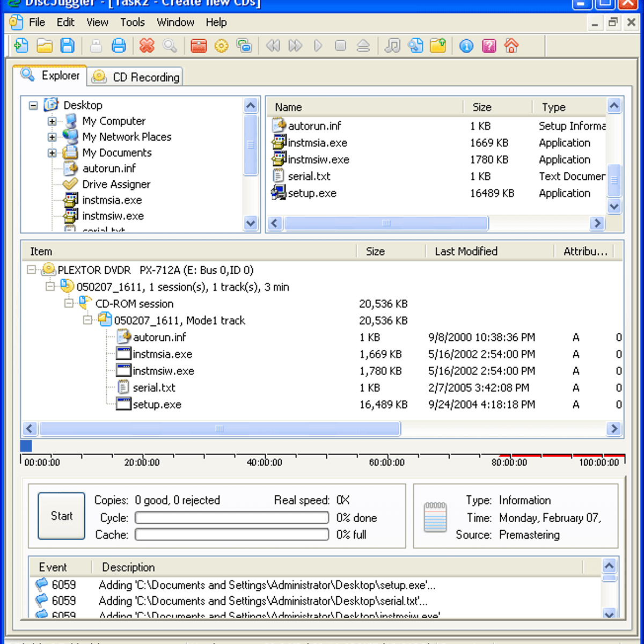Select setup.exe in the file list

[x=312, y=193]
